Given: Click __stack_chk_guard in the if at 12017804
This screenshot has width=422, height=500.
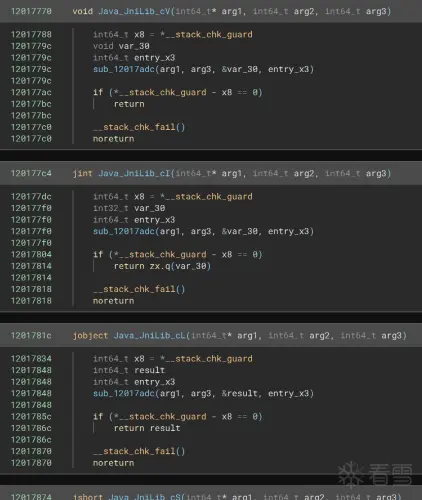Looking at the screenshot, I should 163,254.
